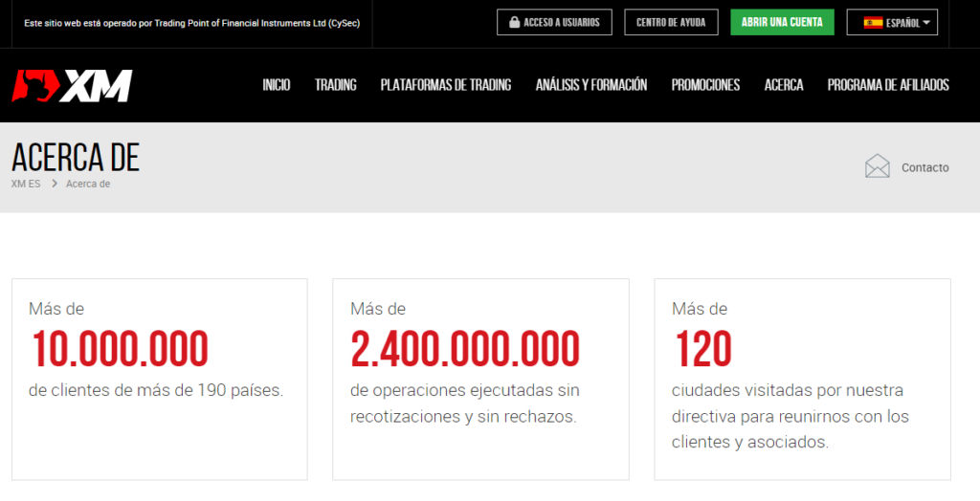The width and height of the screenshot is (980, 501).
Task: Select the Promociones menu item
Action: [705, 85]
